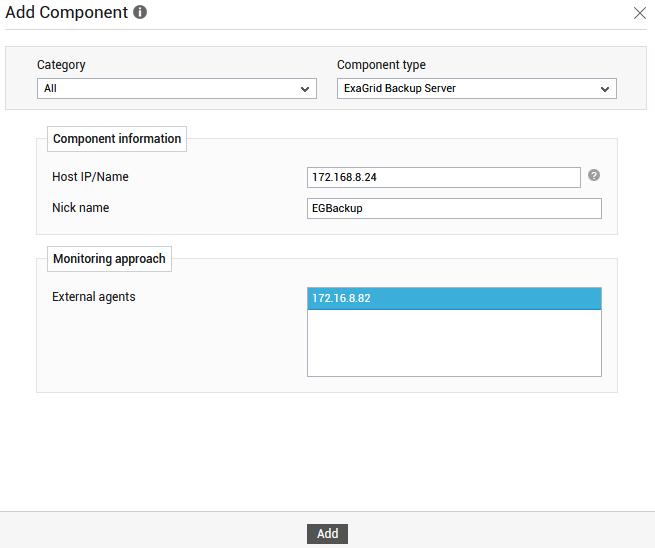
Task: Focus the Host IP/Name field containing 172.168.8.24
Action: coord(444,178)
